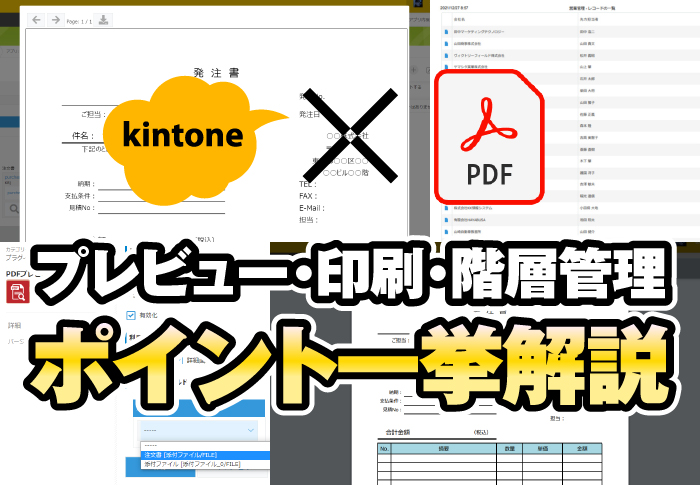
Task: Click 詳細 in plugin sidebar
Action: [x=14, y=326]
